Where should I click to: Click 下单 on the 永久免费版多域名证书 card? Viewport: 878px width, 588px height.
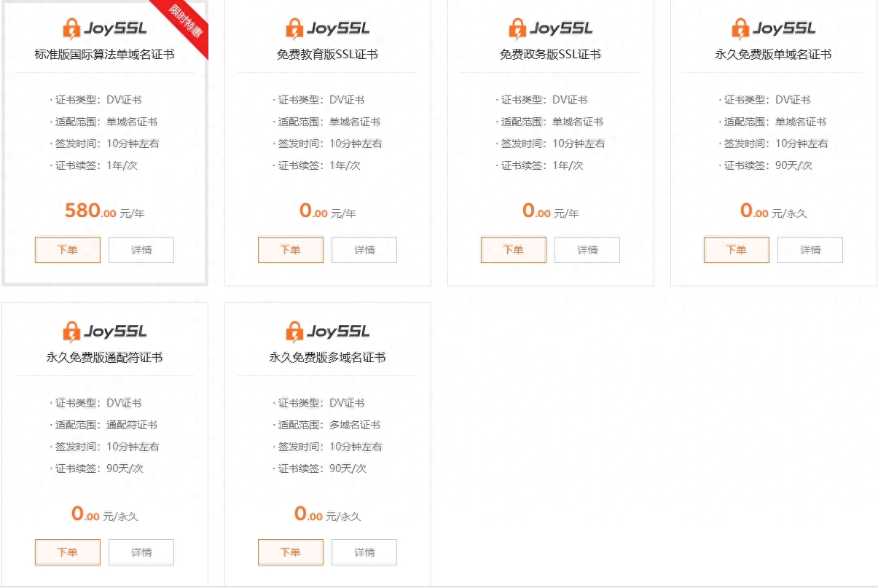pos(290,552)
